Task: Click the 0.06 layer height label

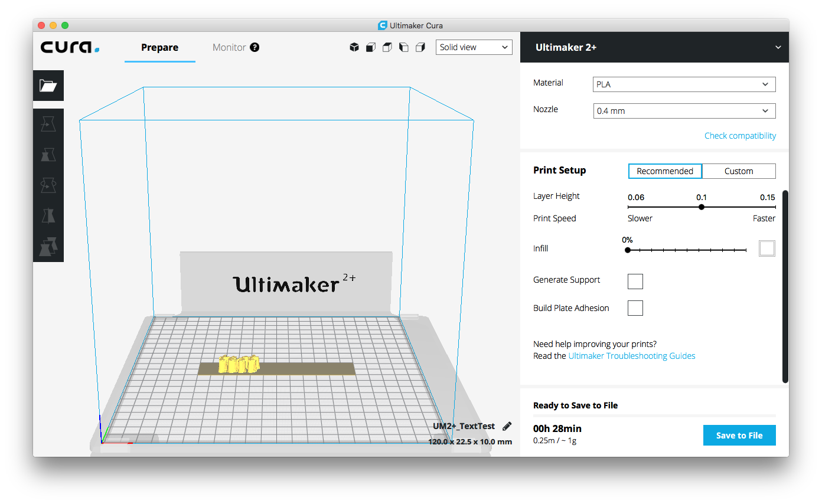Action: 636,197
